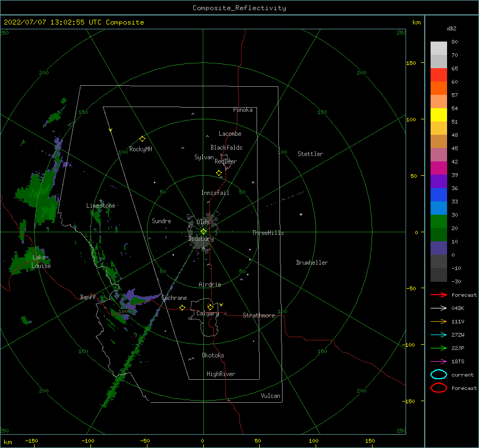479x448 pixels.
Task: Click the dBZ legend heading
Action: point(451,28)
